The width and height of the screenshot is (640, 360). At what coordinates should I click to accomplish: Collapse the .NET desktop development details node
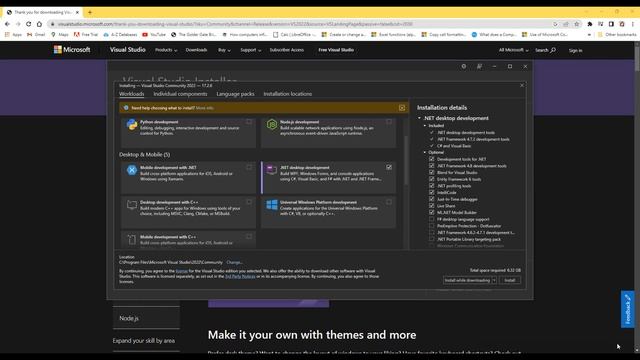click(419, 118)
